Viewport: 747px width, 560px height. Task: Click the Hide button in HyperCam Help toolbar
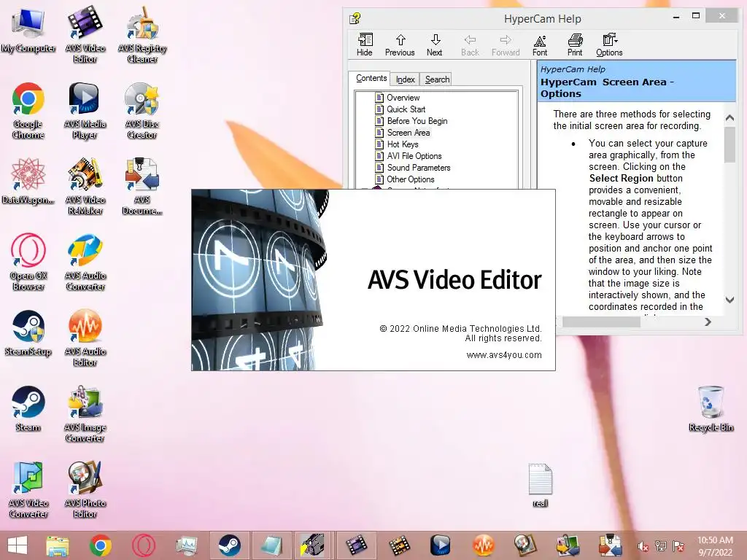coord(365,45)
